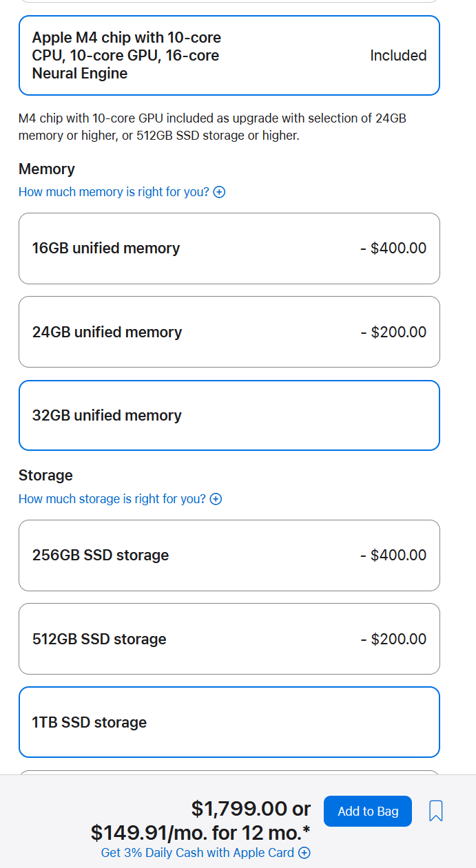476x868 pixels.
Task: Select Apple M4 10-core chip option
Action: [229, 55]
